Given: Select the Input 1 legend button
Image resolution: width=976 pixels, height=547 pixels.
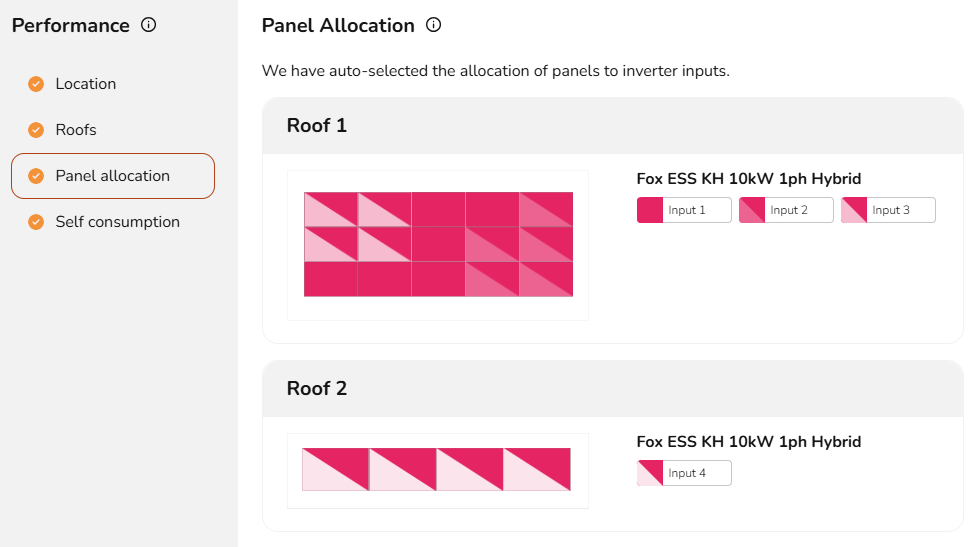Looking at the screenshot, I should pyautogui.click(x=684, y=210).
